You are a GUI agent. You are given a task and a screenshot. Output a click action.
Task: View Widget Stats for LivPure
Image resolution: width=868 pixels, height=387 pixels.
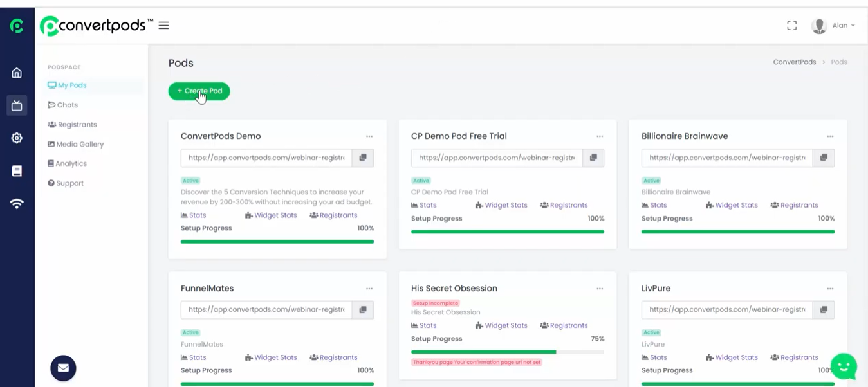[732, 357]
